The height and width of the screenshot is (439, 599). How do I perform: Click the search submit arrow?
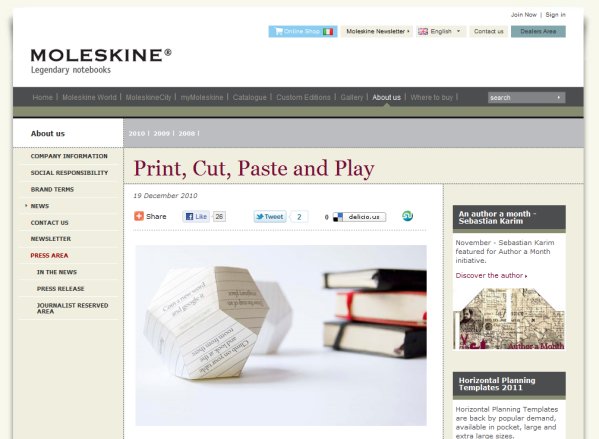coord(559,97)
